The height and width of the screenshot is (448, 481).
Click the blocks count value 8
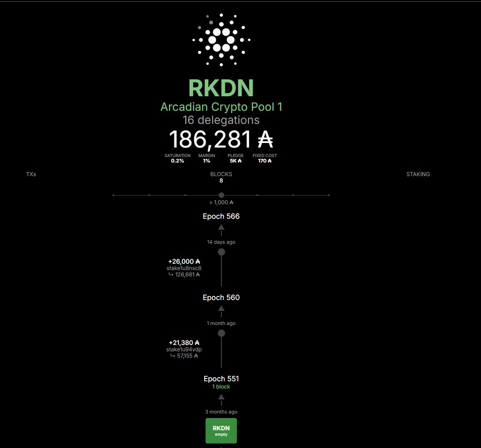click(221, 181)
